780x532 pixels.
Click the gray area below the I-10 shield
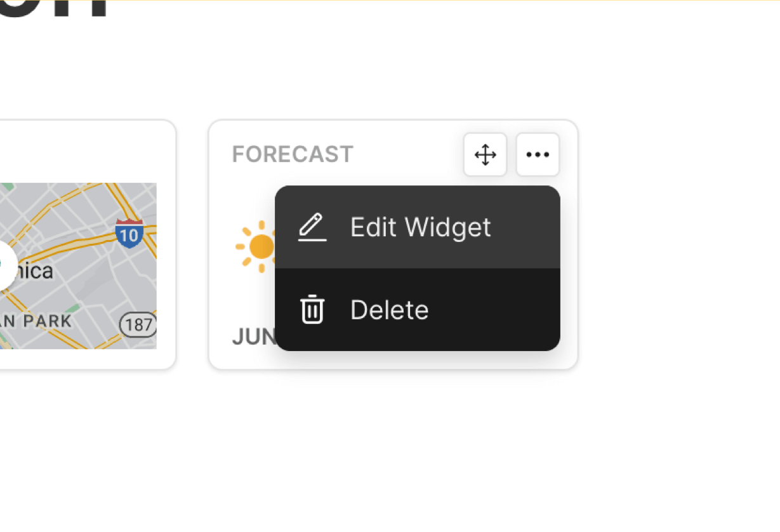pos(127,279)
